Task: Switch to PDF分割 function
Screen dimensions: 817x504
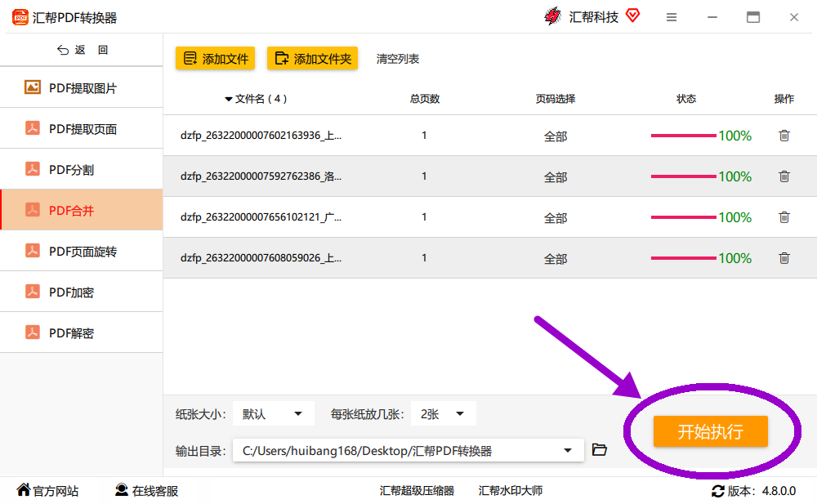Action: [81, 169]
